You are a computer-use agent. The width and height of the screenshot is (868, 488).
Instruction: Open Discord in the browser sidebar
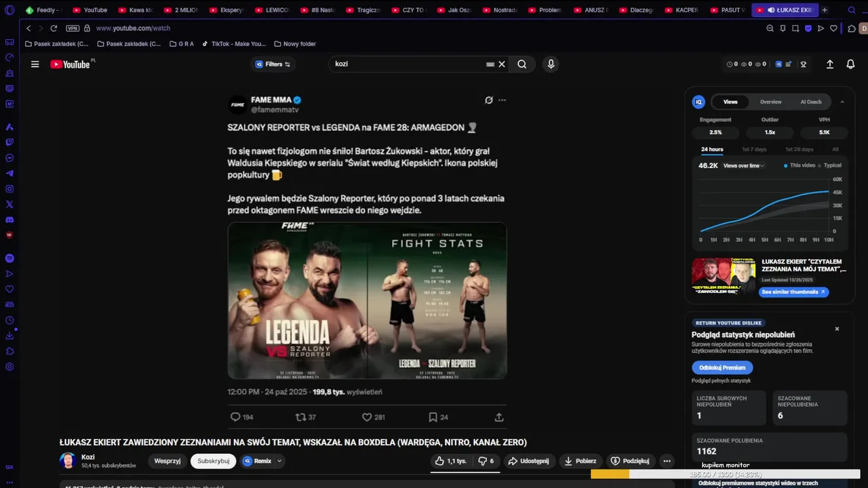point(9,220)
